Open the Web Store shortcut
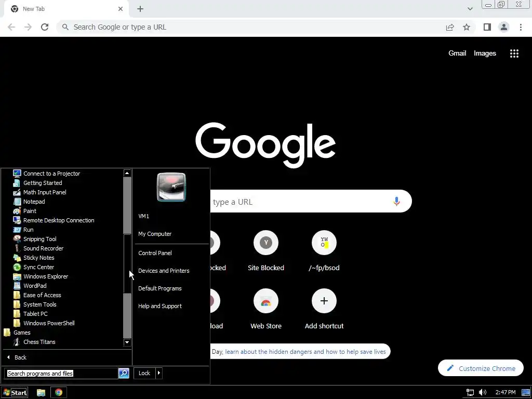Screen dimensions: 532x399 click(266, 309)
